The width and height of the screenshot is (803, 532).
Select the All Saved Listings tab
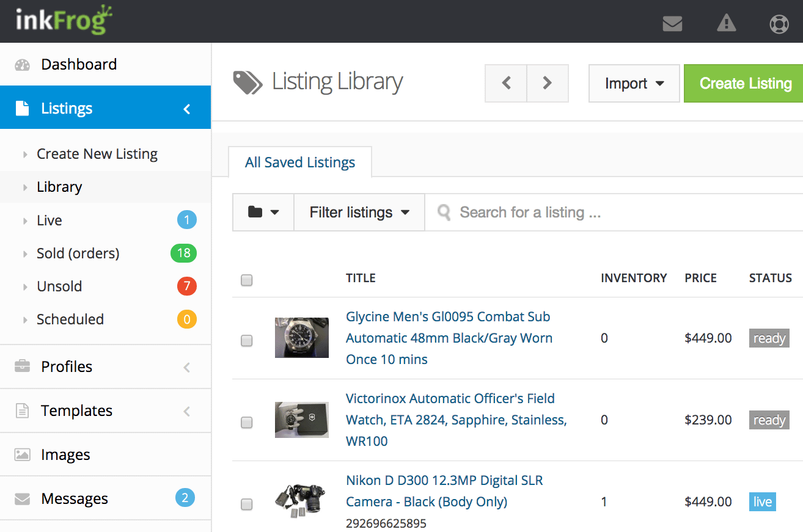click(300, 162)
